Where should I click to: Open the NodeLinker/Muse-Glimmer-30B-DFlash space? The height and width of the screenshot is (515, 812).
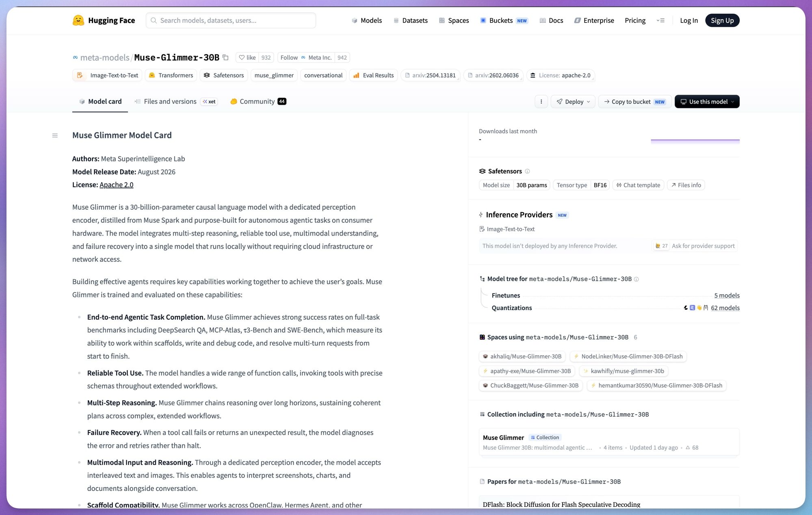[x=628, y=356]
